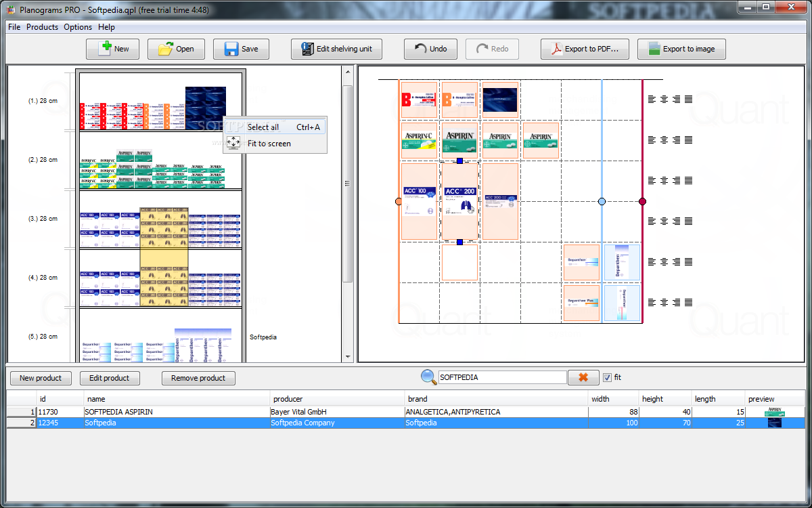Save the planogram with the Save button
Screen dimensions: 812x508
[241, 49]
